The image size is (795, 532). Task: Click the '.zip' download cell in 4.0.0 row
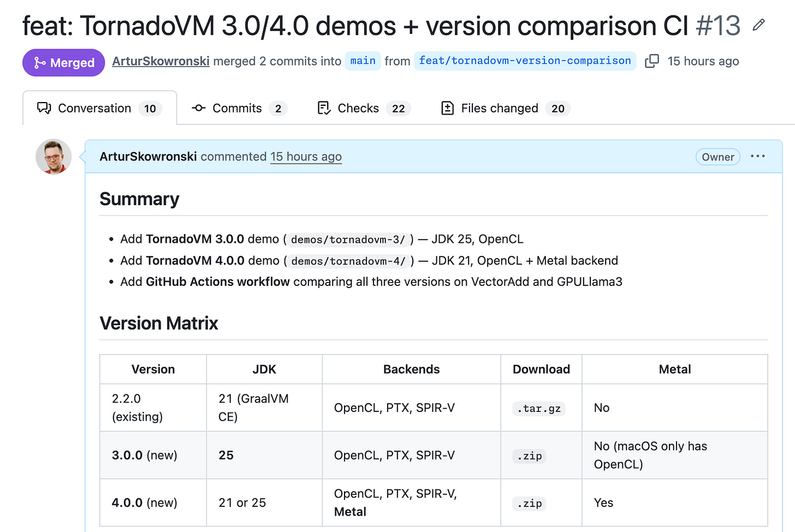tap(541, 503)
